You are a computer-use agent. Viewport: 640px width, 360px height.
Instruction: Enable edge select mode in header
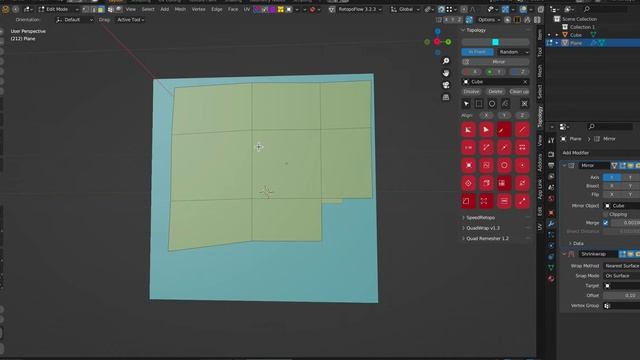(93, 9)
